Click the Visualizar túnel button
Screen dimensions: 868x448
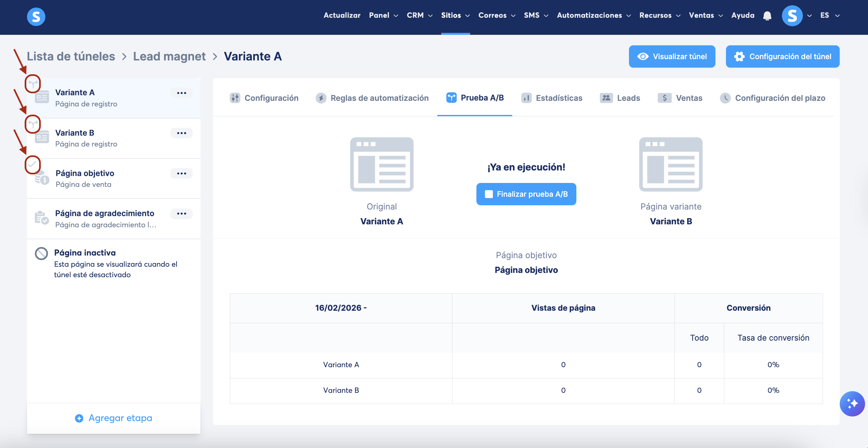[672, 56]
